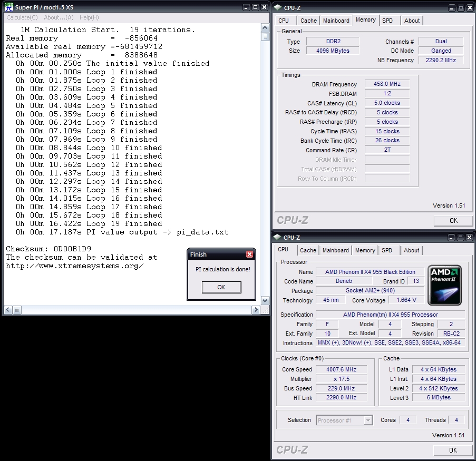Image resolution: width=476 pixels, height=461 pixels.
Task: Click Super PI vertical scrollbar down arrow
Action: pos(265,300)
